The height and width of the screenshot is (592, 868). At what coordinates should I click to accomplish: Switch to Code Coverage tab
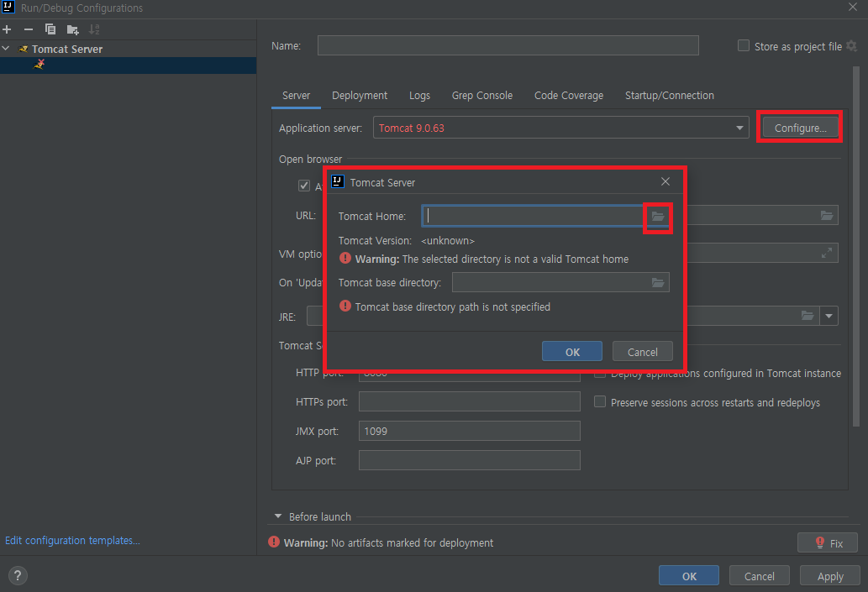pos(569,95)
